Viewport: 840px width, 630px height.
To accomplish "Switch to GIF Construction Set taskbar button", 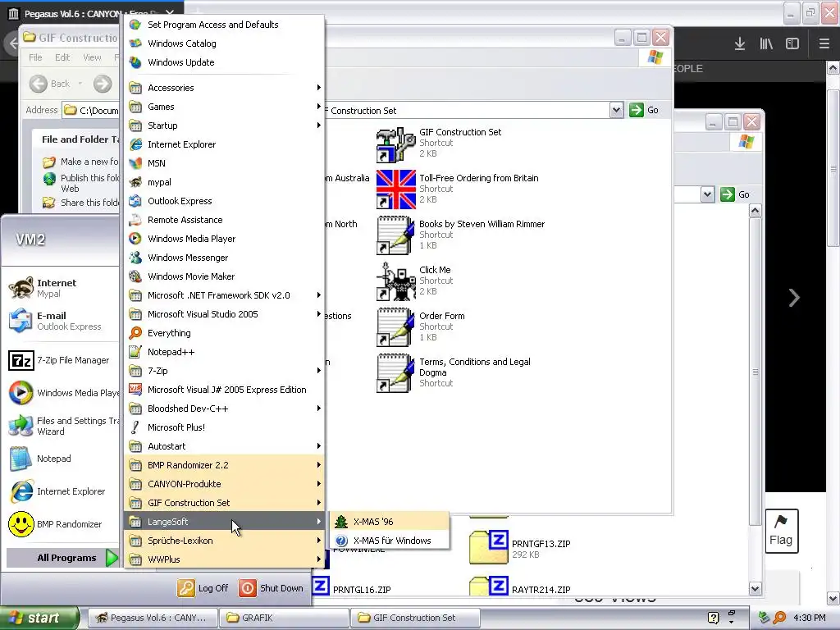I will point(415,618).
